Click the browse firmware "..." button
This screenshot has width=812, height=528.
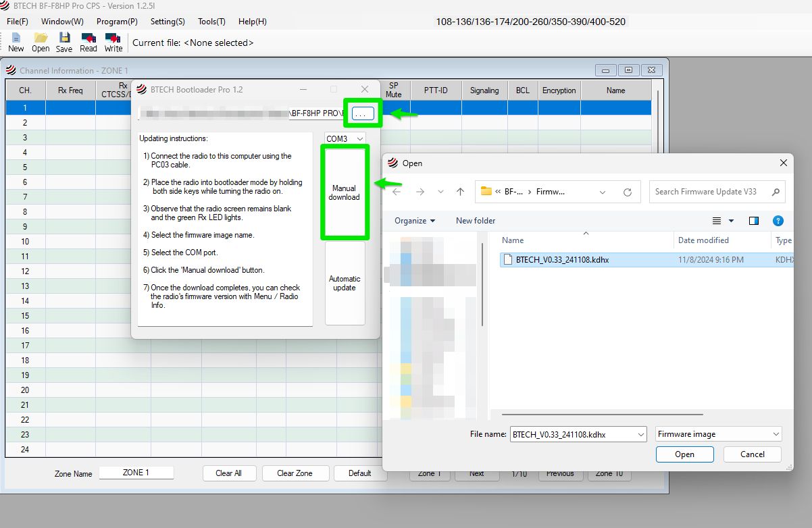coord(362,114)
